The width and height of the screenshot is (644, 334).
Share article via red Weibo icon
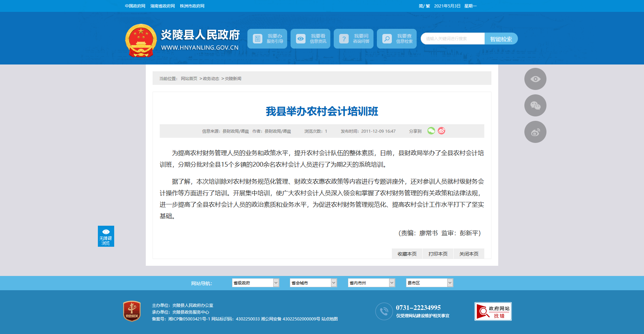coord(441,131)
